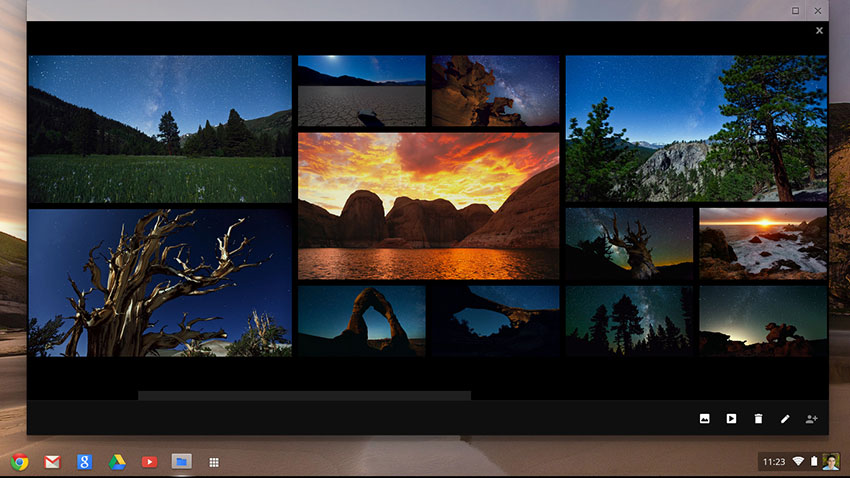Open the Files app in the shelf
850x478 pixels.
tap(181, 461)
